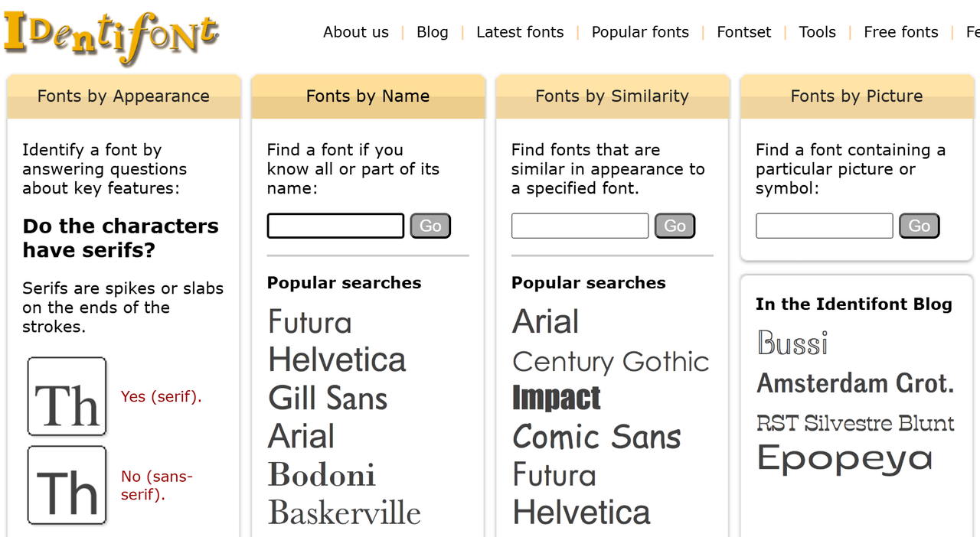
Task: Open the Tools menu item
Action: tap(817, 32)
